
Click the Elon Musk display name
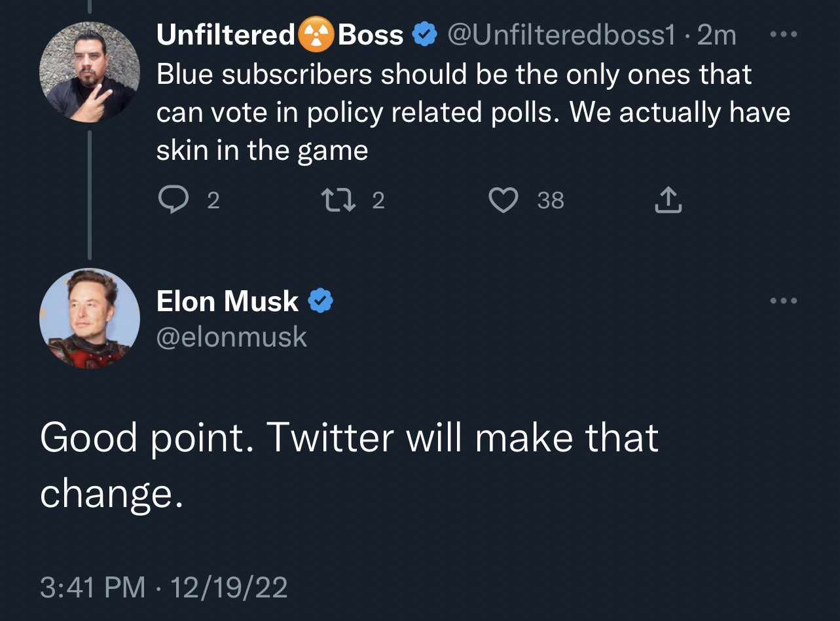tap(227, 301)
